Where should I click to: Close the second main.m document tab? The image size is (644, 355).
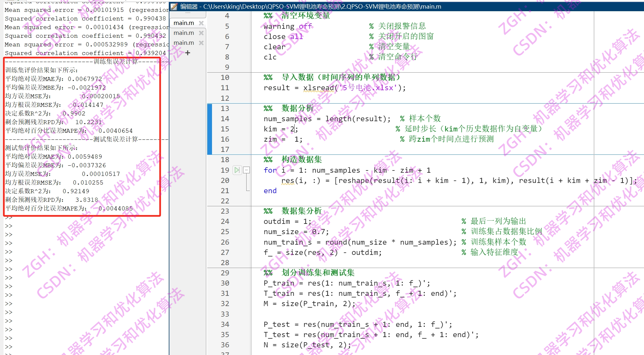pos(201,33)
